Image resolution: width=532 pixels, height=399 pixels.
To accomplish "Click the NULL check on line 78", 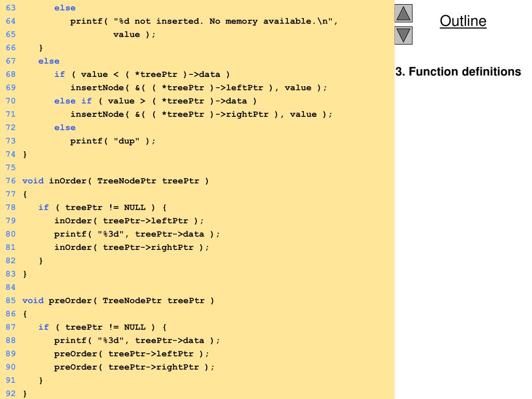I will click(105, 208).
